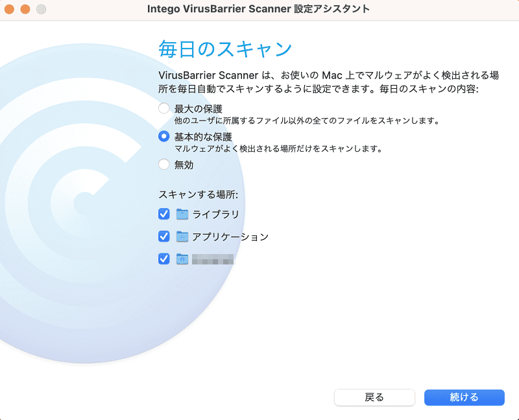The height and width of the screenshot is (420, 519).
Task: Select the 無効 radio option
Action: tap(164, 164)
